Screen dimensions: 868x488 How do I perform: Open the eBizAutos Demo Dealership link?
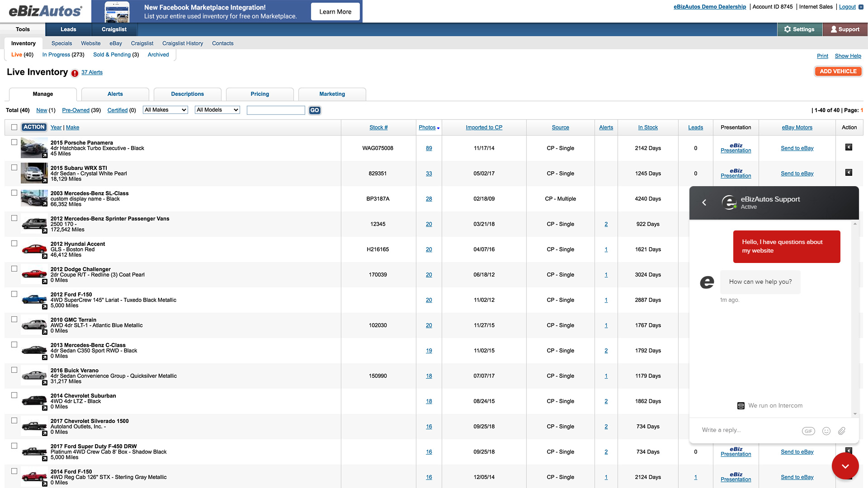point(710,7)
